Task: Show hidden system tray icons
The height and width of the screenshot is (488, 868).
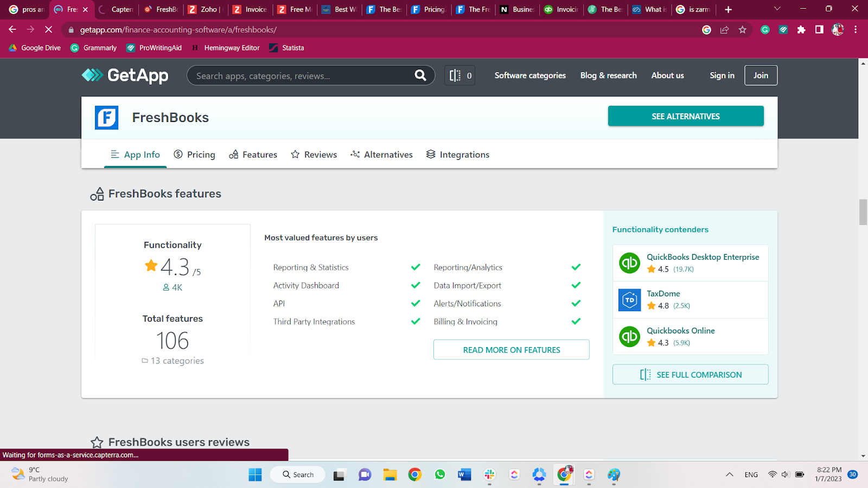Action: click(730, 474)
